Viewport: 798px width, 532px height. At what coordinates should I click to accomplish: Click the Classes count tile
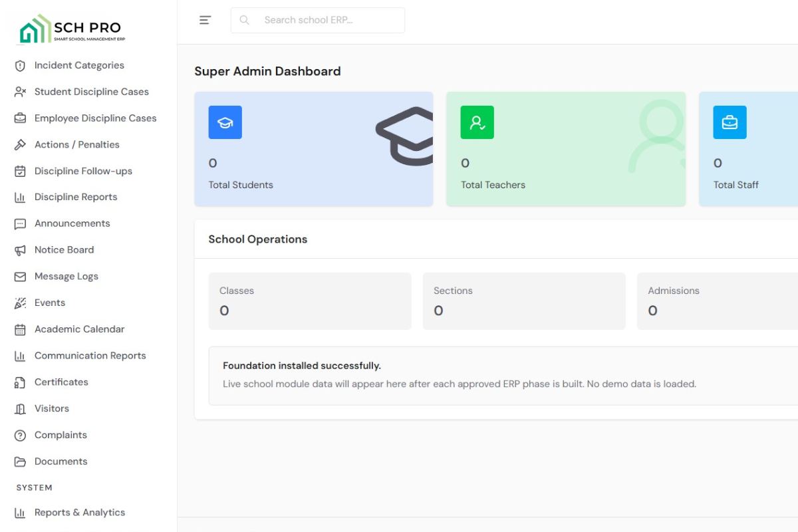310,301
